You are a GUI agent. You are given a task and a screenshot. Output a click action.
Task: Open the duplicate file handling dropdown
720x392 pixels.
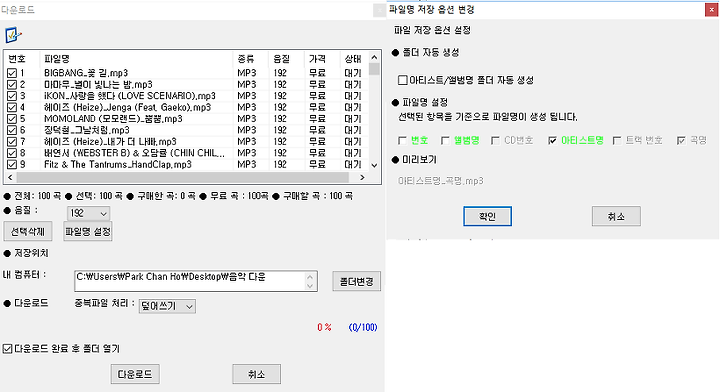pos(167,306)
